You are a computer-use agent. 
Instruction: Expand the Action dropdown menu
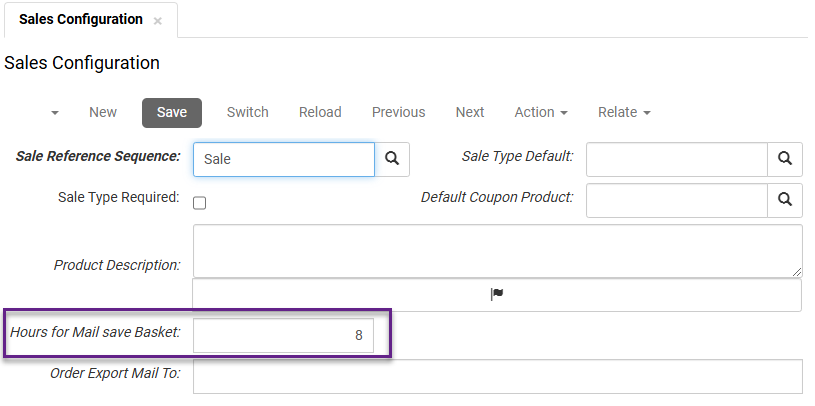click(x=541, y=113)
